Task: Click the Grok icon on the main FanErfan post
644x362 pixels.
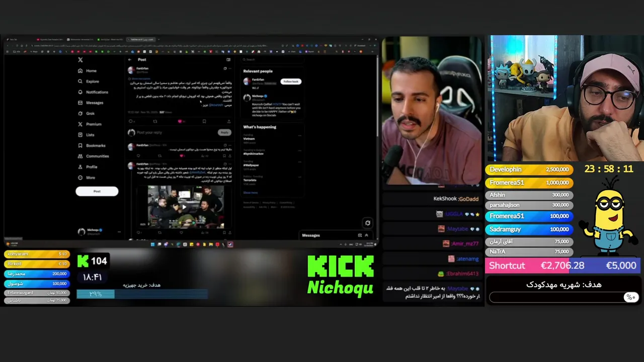Action: pos(225,68)
